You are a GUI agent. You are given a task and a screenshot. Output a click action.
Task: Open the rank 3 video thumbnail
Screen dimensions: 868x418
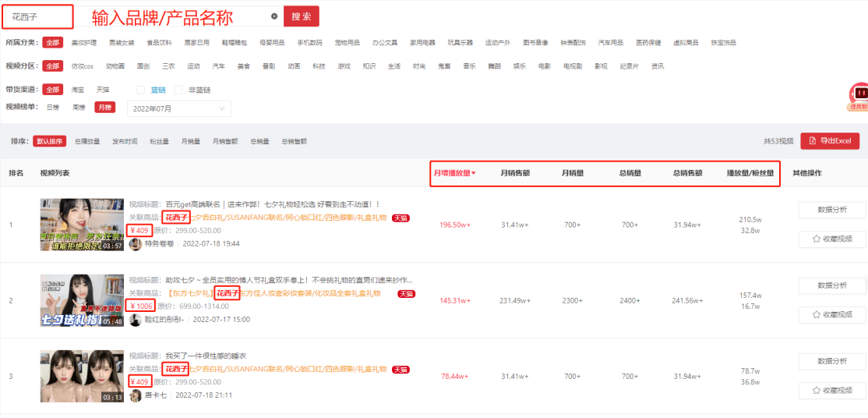point(81,376)
